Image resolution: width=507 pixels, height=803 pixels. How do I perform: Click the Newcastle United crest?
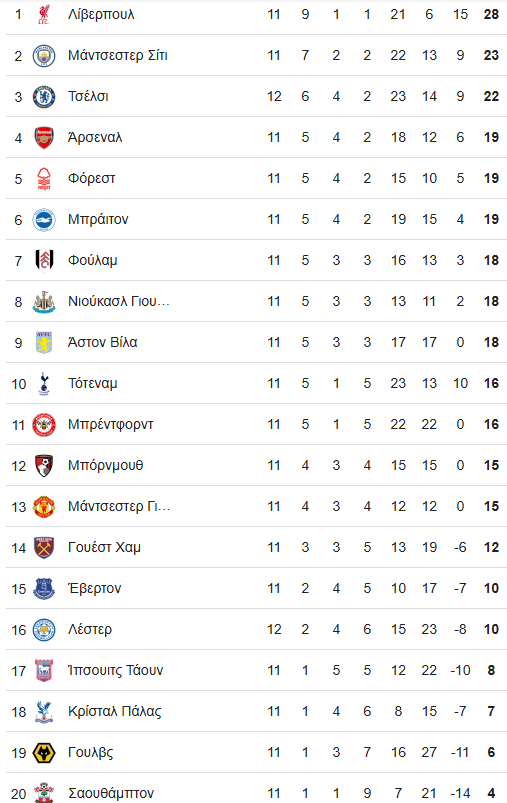[44, 301]
